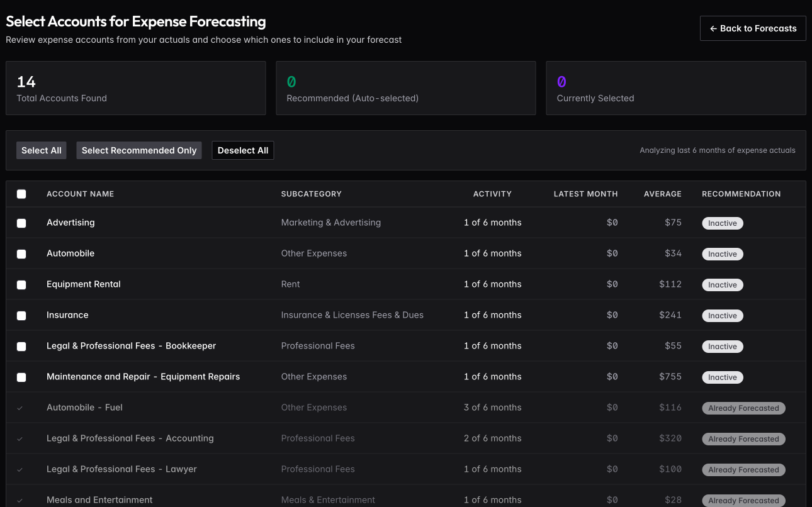Tick the Equipment Rental checkbox
Image resolution: width=812 pixels, height=507 pixels.
[x=21, y=285]
